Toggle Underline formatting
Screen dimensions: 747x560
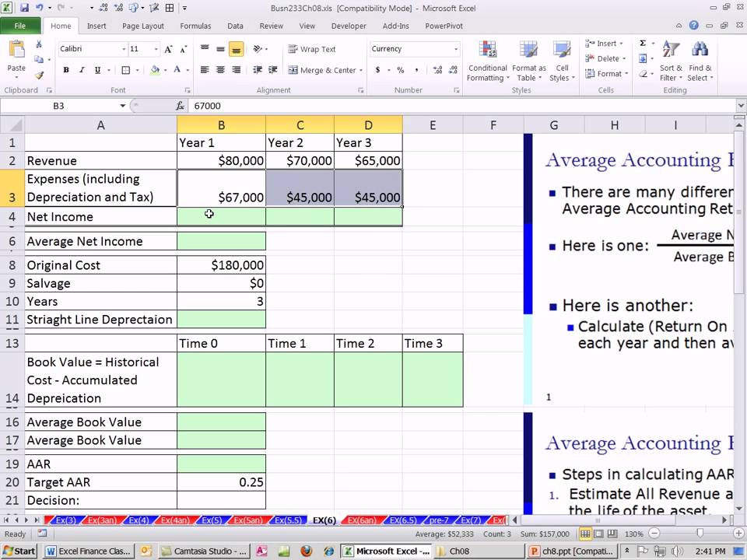(97, 70)
